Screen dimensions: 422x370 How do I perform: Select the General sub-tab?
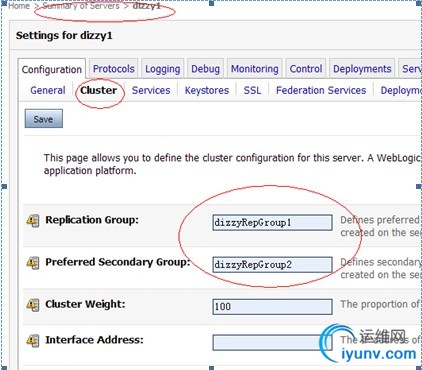[x=48, y=90]
